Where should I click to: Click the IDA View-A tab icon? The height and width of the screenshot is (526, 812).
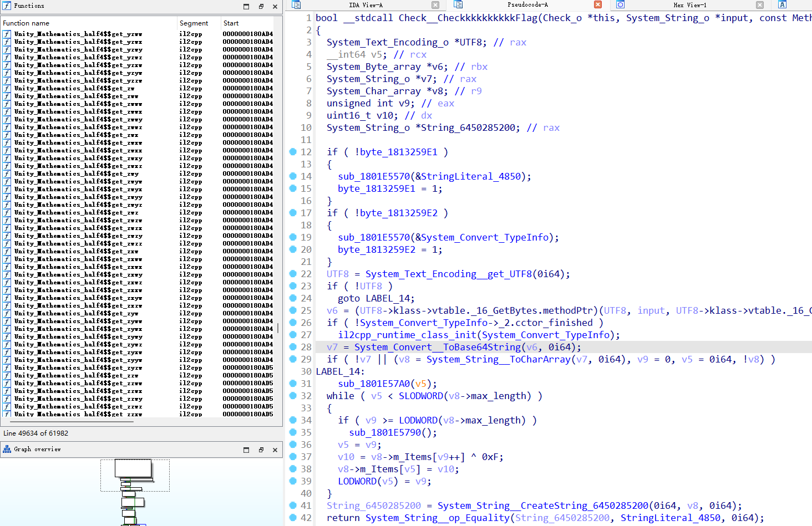[297, 6]
